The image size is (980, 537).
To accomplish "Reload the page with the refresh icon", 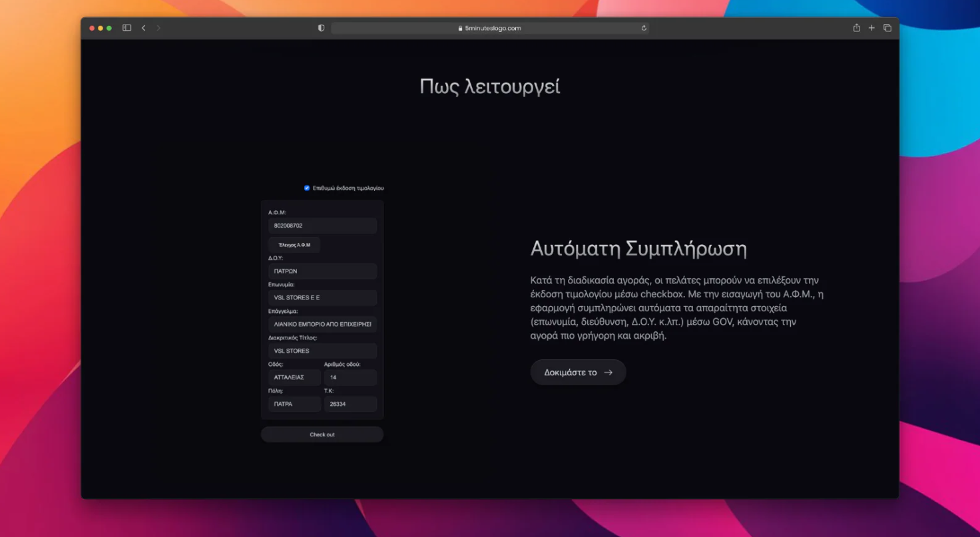I will click(x=644, y=28).
